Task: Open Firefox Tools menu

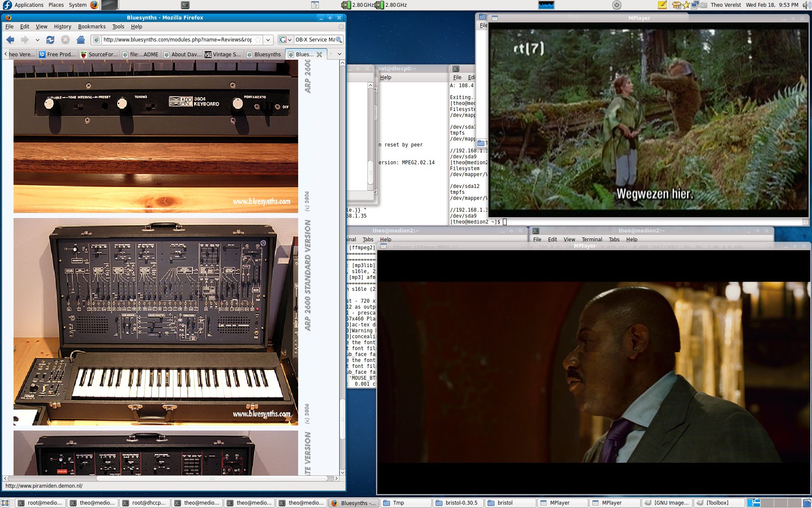Action: coord(118,26)
